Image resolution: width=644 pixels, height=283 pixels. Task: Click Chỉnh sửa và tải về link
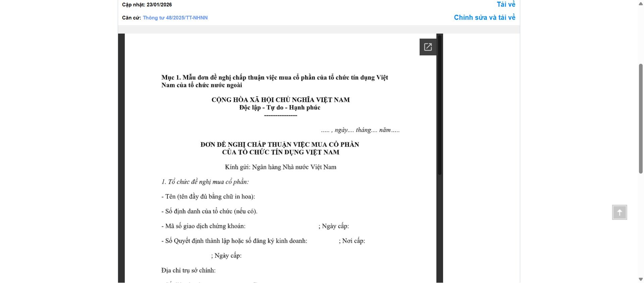[x=485, y=17]
